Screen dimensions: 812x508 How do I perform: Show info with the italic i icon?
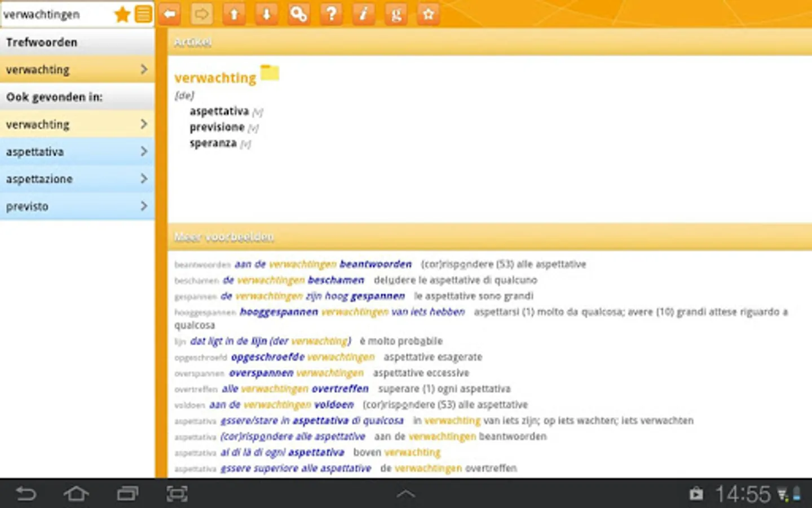363,14
